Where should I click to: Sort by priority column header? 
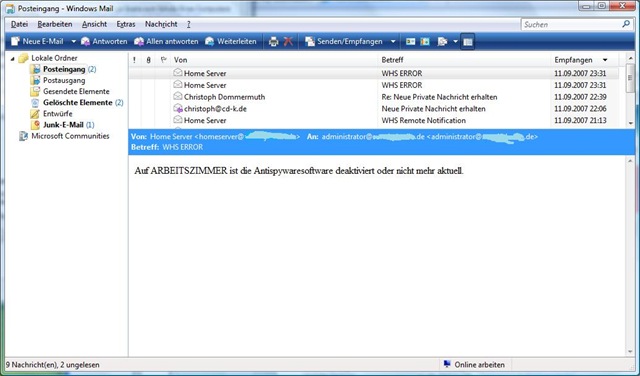point(134,60)
